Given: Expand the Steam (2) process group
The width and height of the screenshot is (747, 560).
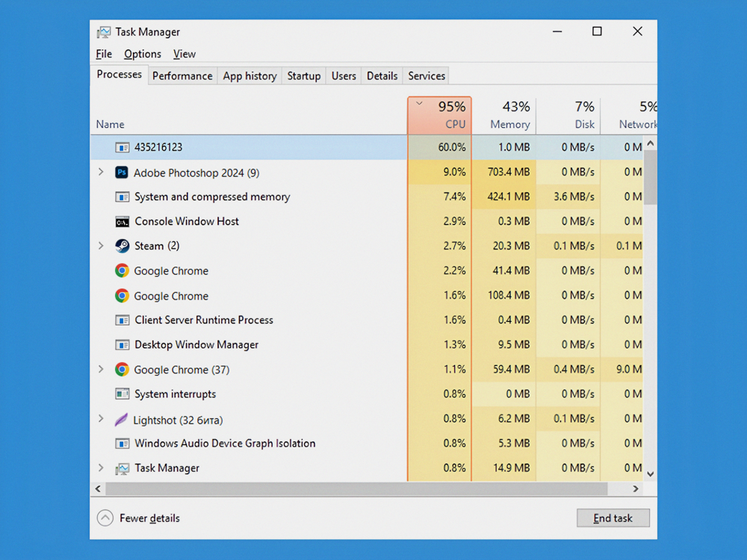Looking at the screenshot, I should tap(101, 246).
